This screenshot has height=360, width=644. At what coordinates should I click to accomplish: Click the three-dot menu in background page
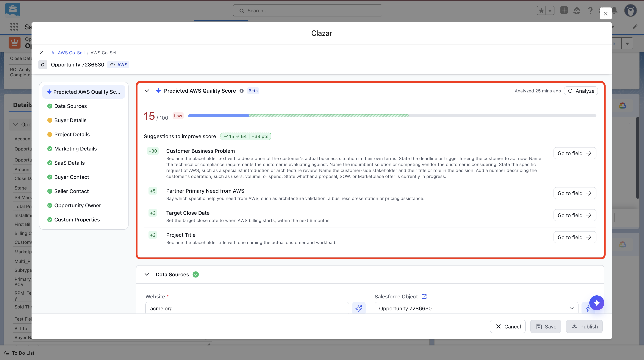coord(627,217)
